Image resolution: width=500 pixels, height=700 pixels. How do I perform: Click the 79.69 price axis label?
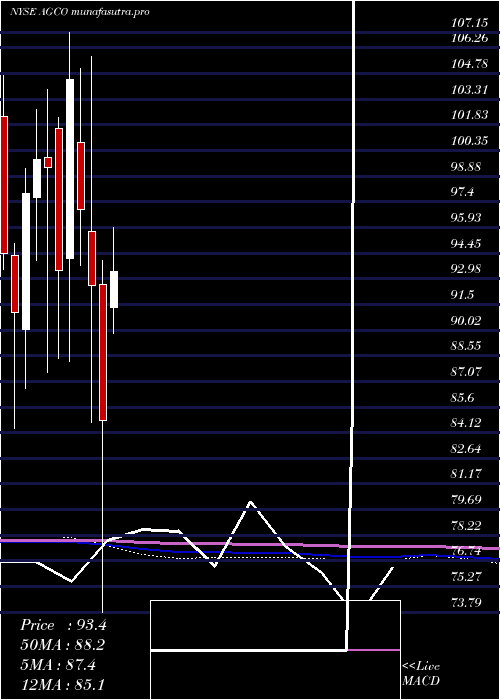[x=466, y=500]
